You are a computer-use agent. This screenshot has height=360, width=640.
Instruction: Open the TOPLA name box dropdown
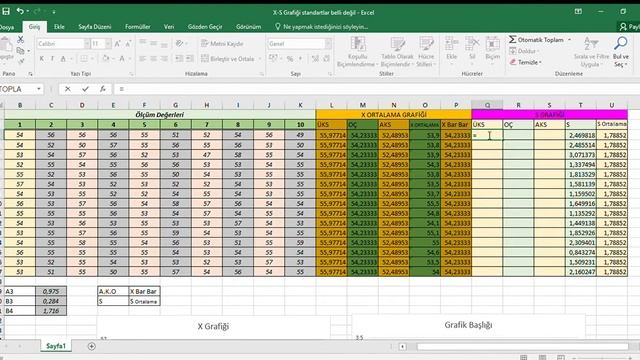click(x=39, y=89)
